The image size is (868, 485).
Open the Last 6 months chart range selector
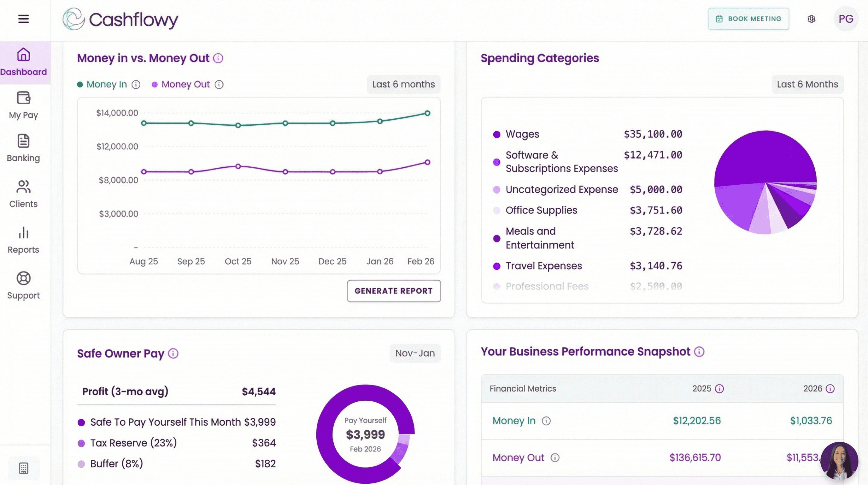coord(403,84)
